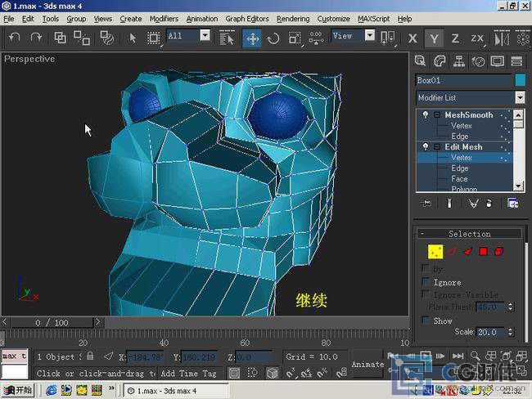Click modifier stack scrollbar down arrow
Screen dimensions: 532x399
click(x=518, y=186)
